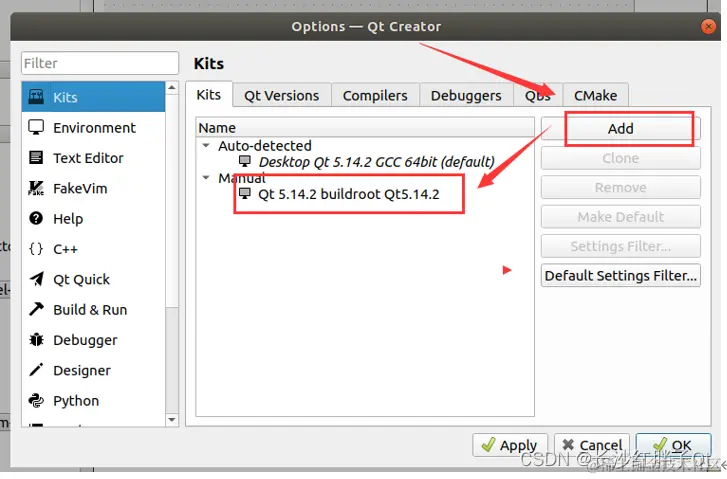Select the Environment category label

pos(95,128)
